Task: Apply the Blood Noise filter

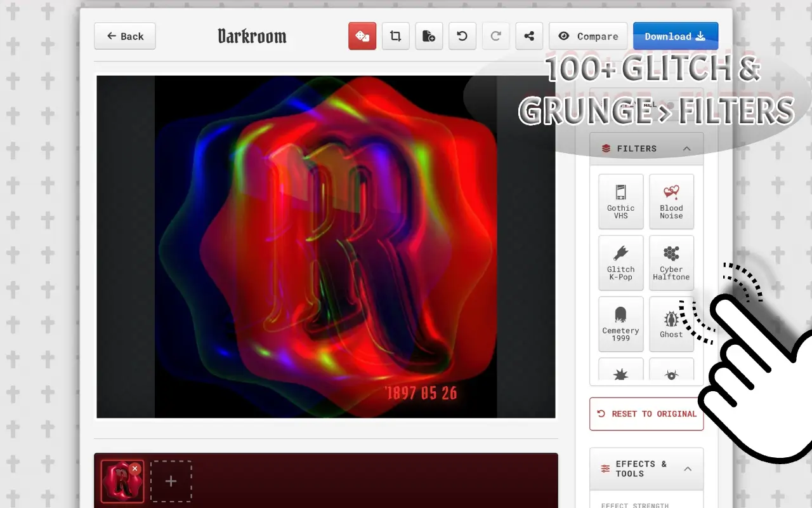Action: (671, 201)
